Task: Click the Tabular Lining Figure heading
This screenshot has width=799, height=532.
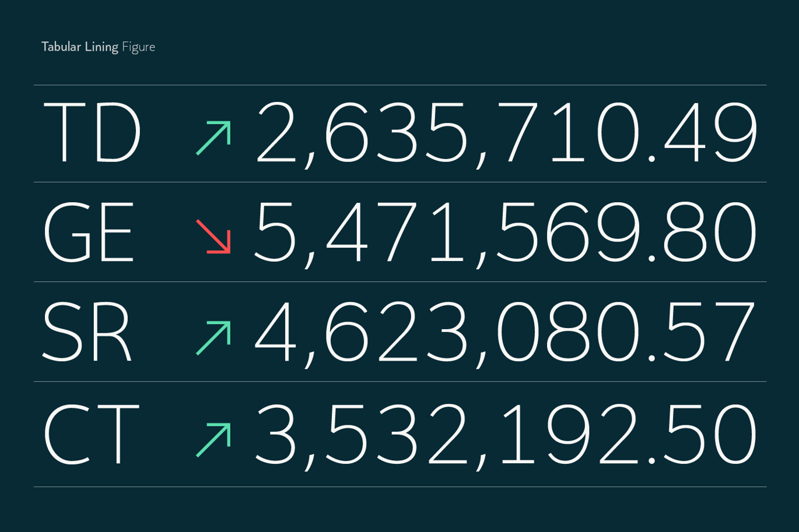Action: point(98,47)
